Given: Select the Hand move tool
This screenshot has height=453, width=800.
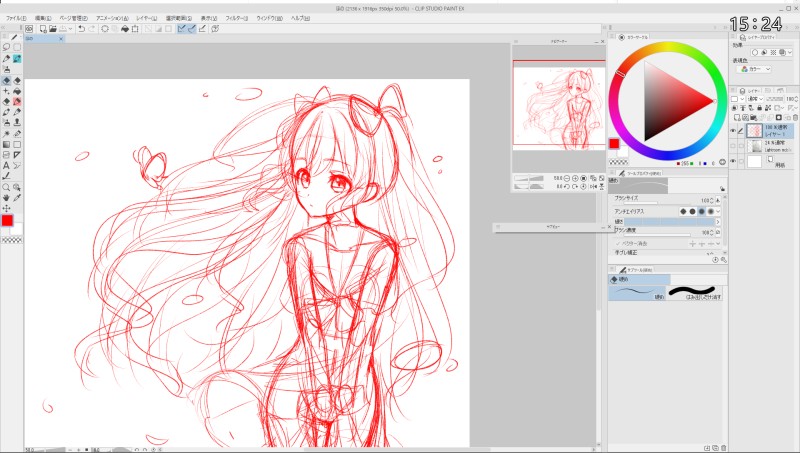Looking at the screenshot, I should click(x=6, y=198).
